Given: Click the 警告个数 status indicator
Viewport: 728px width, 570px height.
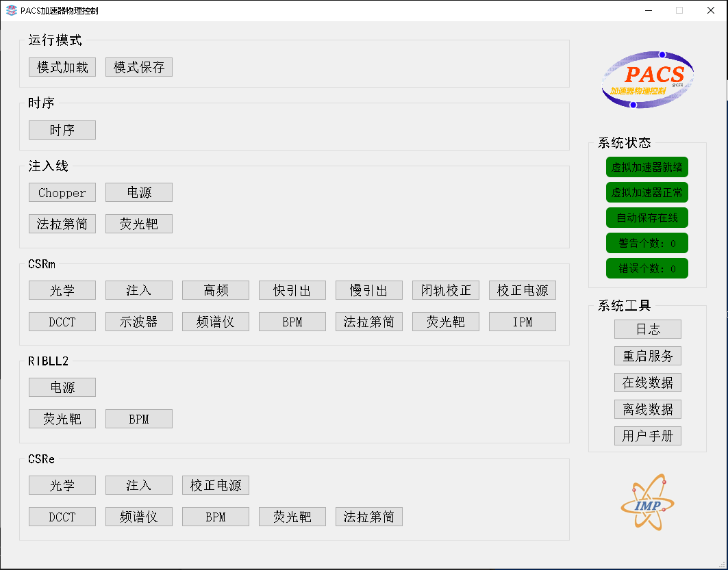Looking at the screenshot, I should pyautogui.click(x=647, y=243).
